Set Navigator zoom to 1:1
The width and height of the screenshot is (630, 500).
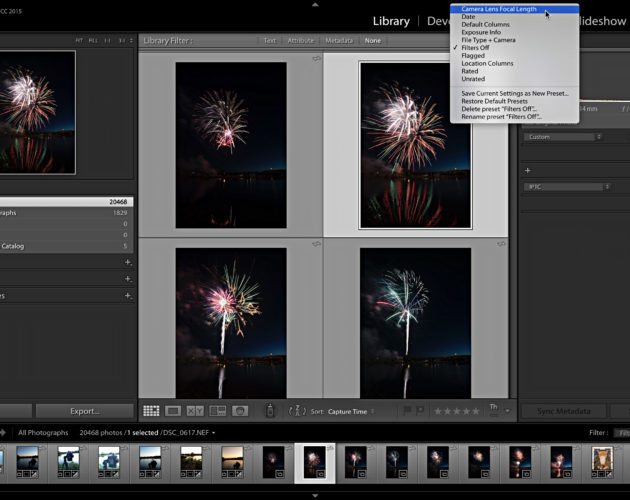point(107,41)
